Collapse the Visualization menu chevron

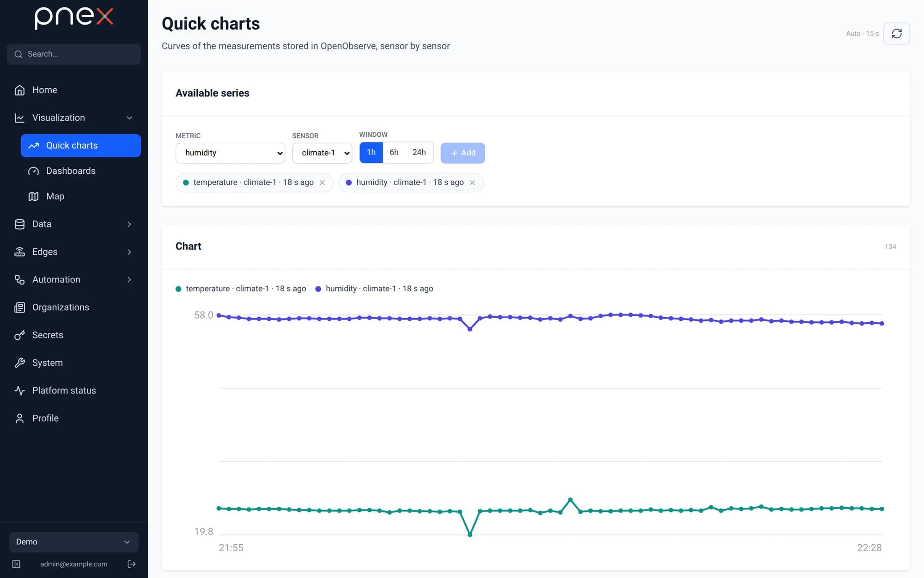129,118
